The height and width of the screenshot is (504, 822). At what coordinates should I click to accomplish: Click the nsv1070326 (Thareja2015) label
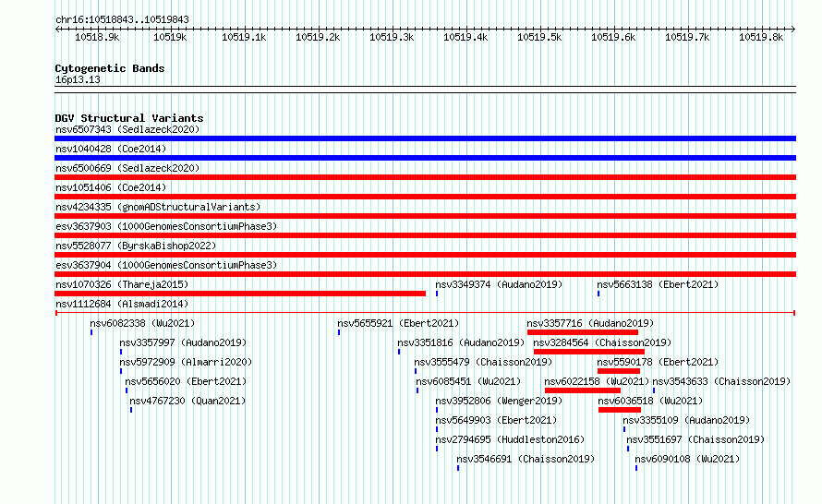[122, 284]
